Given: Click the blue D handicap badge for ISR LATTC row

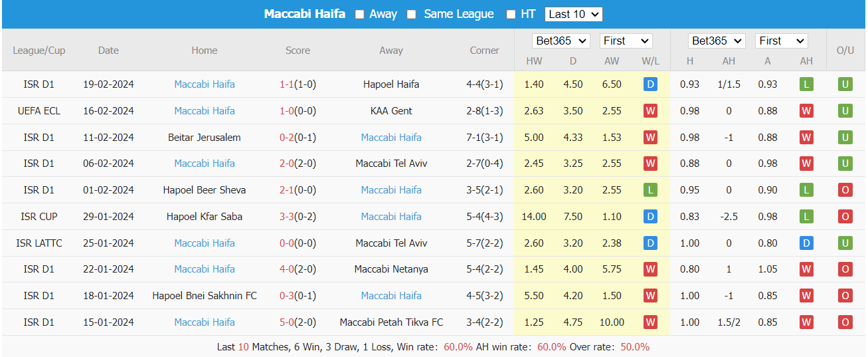Looking at the screenshot, I should (806, 243).
